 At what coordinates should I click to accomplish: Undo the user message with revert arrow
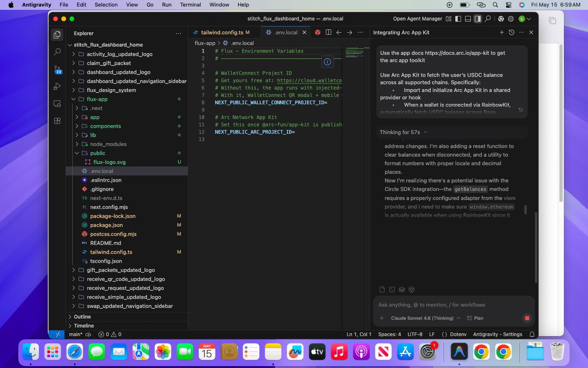520,110
